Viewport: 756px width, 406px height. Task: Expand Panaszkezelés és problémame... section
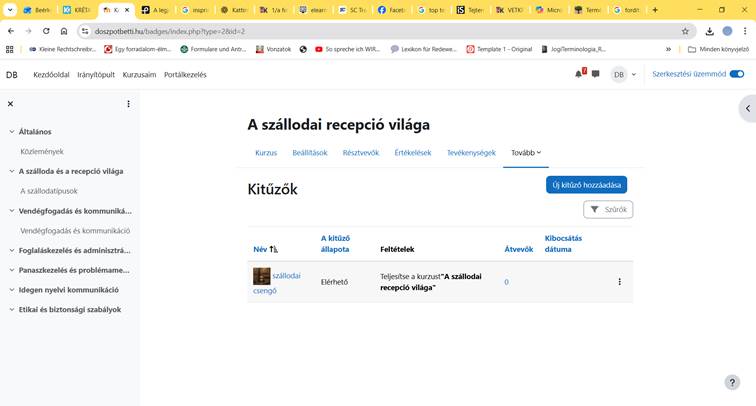coord(12,270)
